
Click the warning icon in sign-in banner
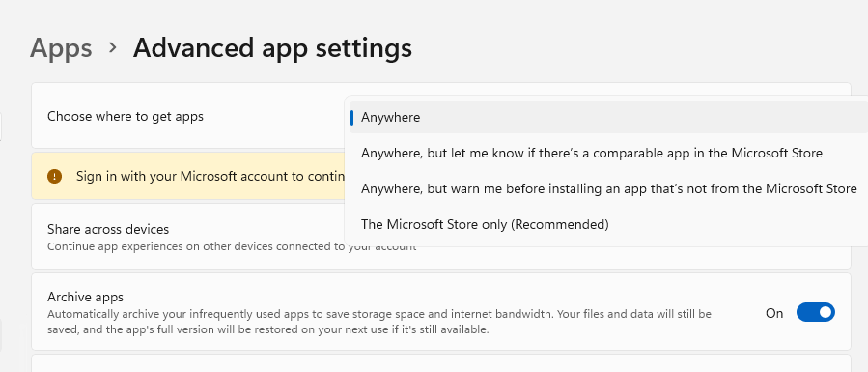pos(55,176)
